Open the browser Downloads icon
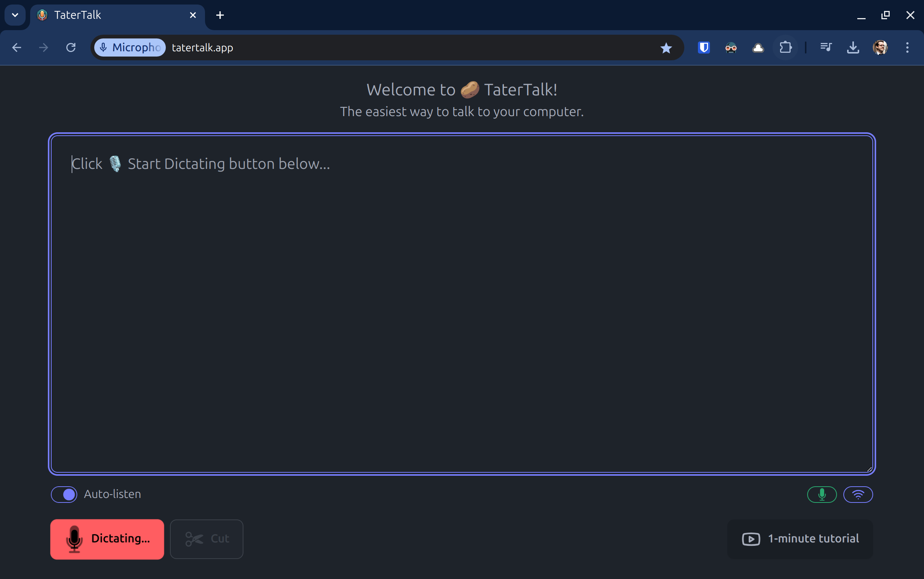The width and height of the screenshot is (924, 579). (x=853, y=47)
